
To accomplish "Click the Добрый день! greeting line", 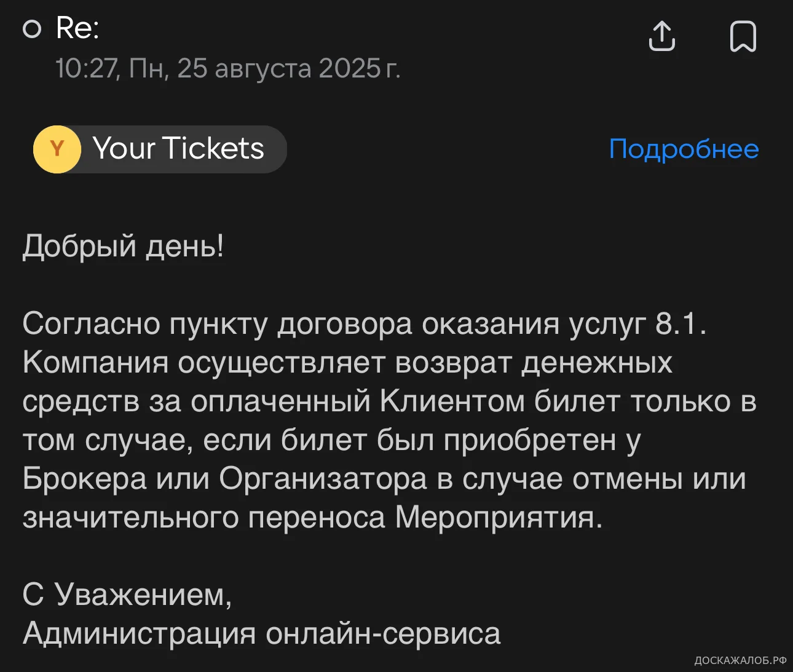I will (124, 246).
